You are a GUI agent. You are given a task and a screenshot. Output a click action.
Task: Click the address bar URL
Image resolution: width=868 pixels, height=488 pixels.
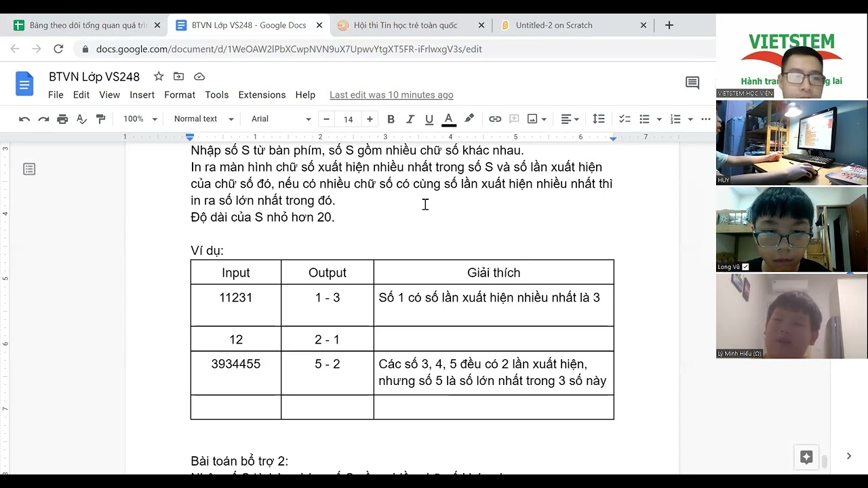click(x=289, y=49)
